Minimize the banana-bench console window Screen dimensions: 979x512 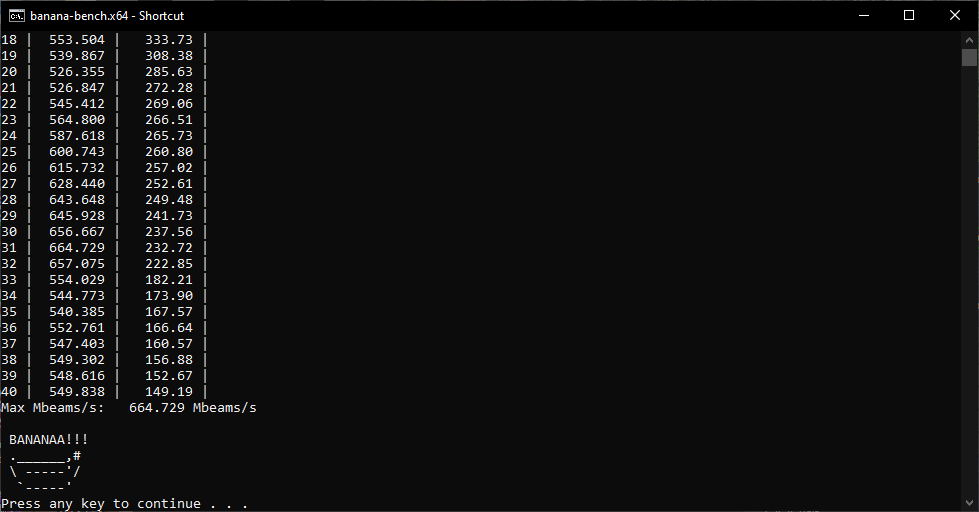click(x=864, y=16)
